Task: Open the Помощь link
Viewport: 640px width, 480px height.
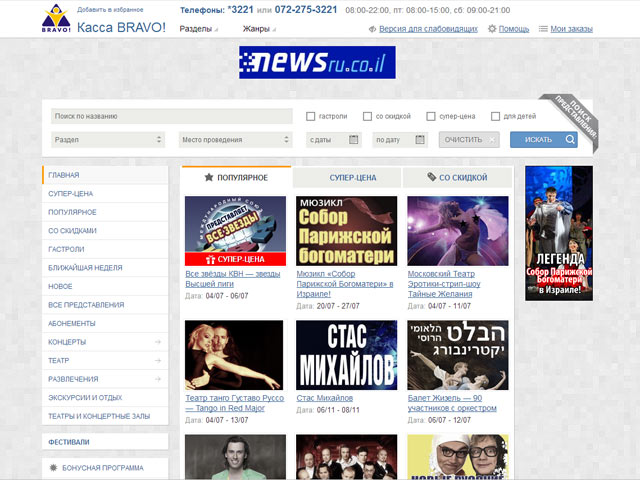Action: [x=514, y=29]
